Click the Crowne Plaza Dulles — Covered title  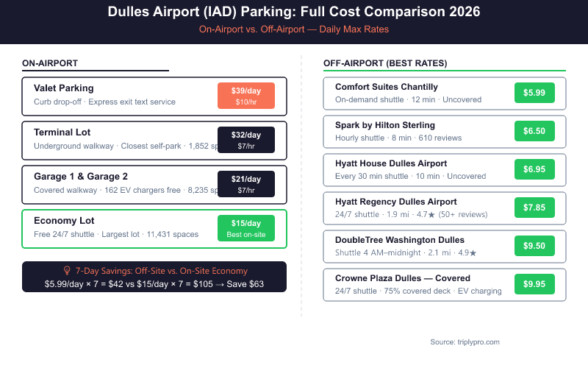402,278
